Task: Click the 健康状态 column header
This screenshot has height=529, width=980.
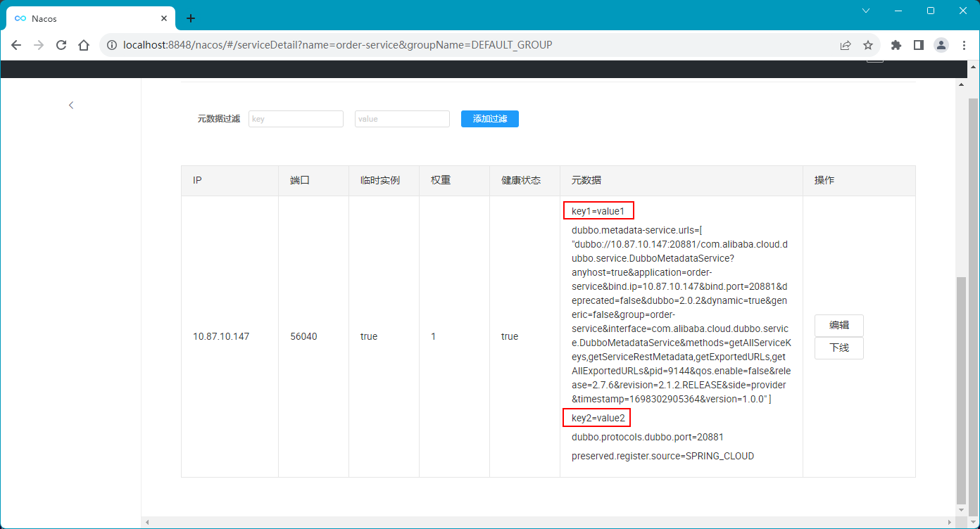Action: (x=525, y=181)
